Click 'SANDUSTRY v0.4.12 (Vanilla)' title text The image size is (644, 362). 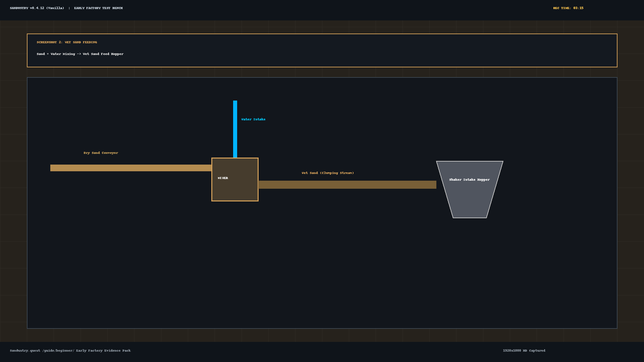click(x=37, y=8)
